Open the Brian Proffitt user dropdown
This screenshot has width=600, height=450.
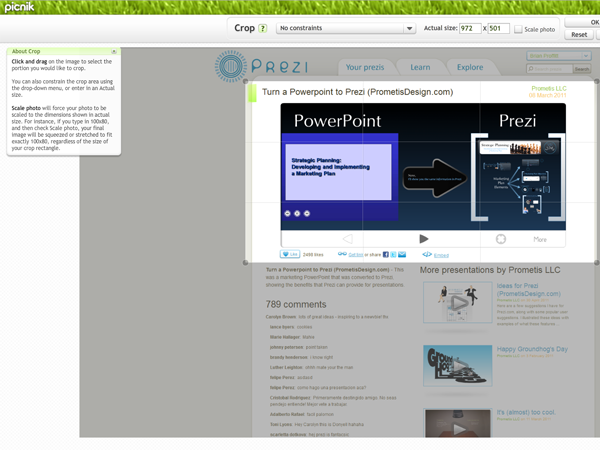click(559, 56)
